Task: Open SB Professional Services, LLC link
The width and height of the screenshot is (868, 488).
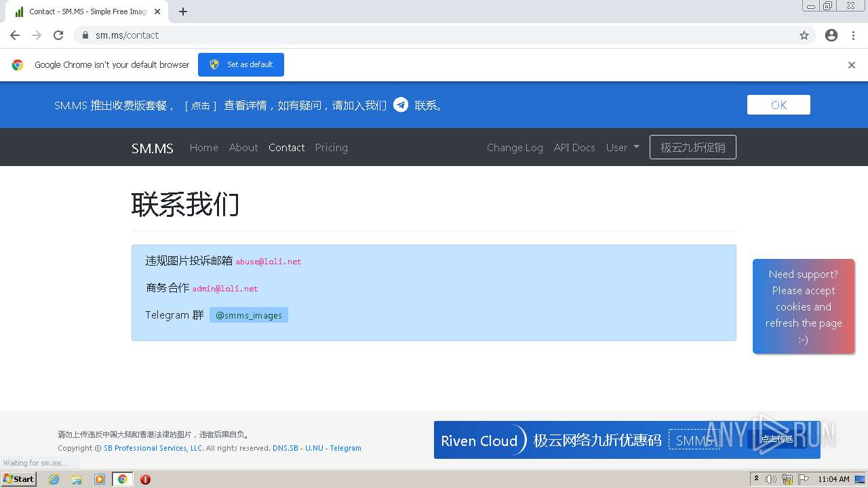Action: pyautogui.click(x=153, y=448)
